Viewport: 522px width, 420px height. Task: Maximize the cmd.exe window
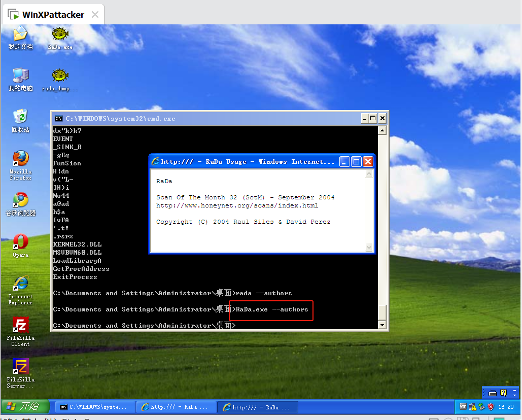tap(373, 118)
